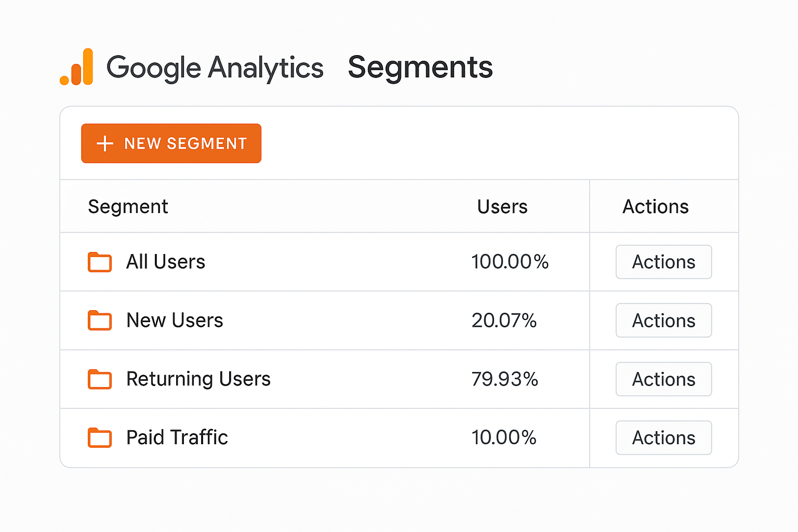Click the 20.07% value for New Users

(x=504, y=321)
